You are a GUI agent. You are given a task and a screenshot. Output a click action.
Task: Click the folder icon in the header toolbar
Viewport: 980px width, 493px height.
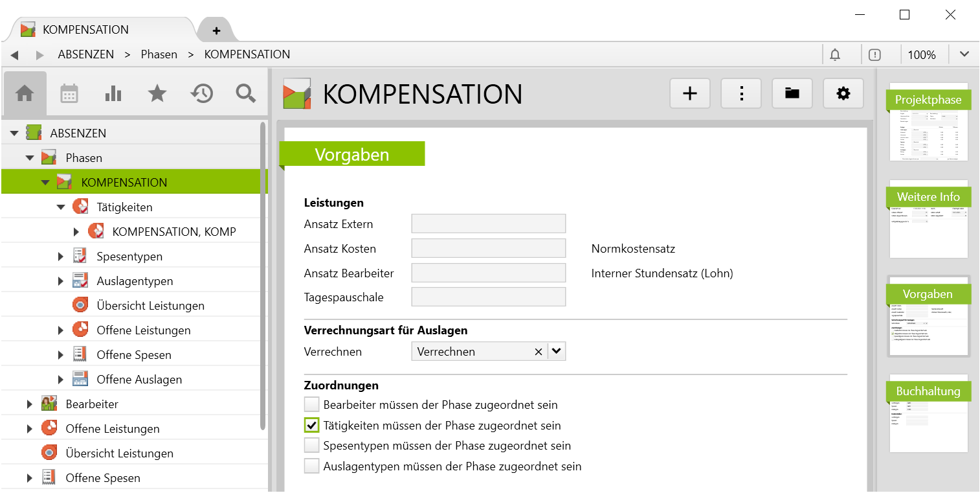click(792, 93)
